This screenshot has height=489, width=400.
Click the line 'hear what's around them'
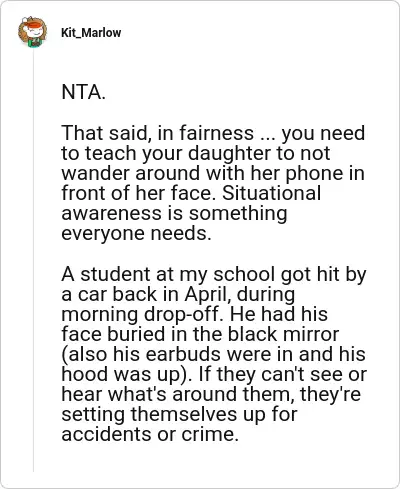[x=178, y=394]
